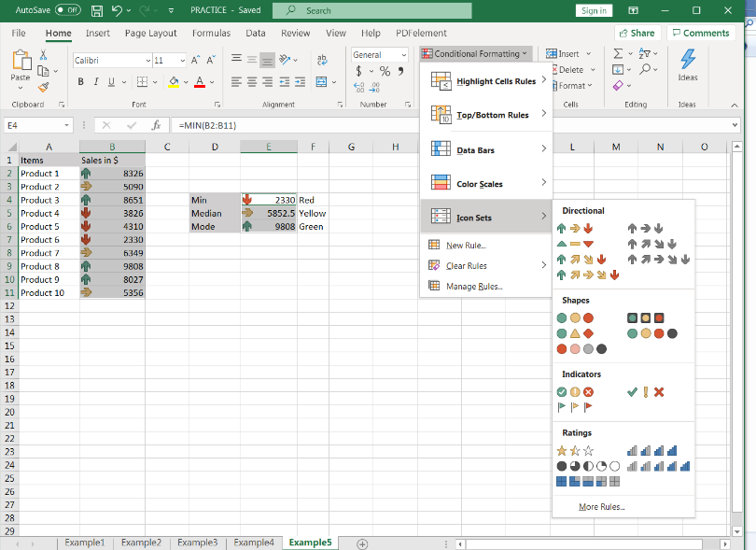Select 3 Arrows Colored icon set
This screenshot has height=550, width=756.
[575, 229]
